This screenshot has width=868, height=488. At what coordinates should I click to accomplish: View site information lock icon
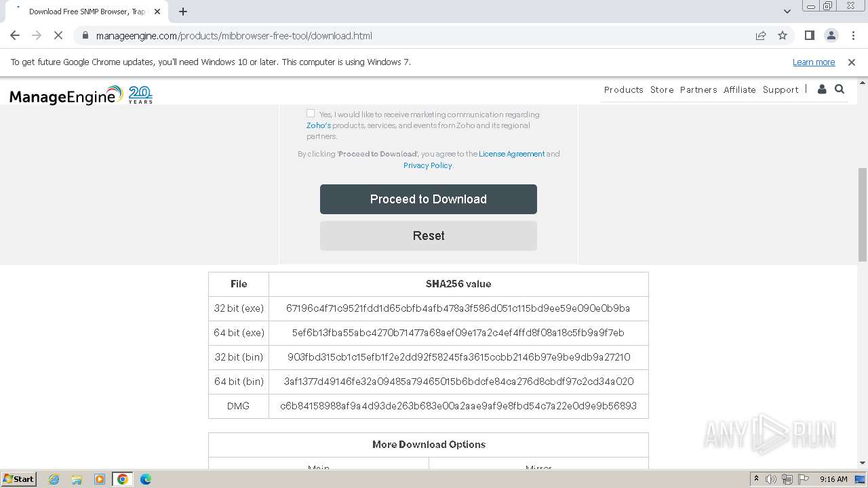(x=85, y=35)
